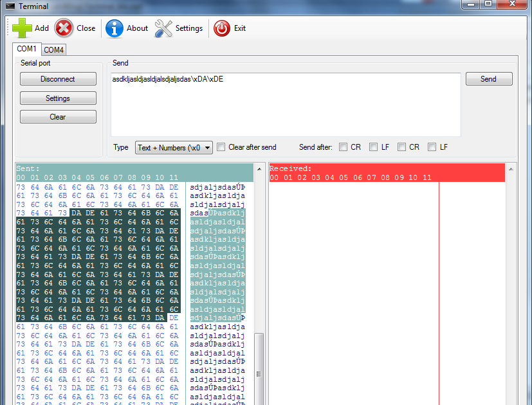Enable Clear after send checkbox
532x405 pixels.
click(x=221, y=147)
